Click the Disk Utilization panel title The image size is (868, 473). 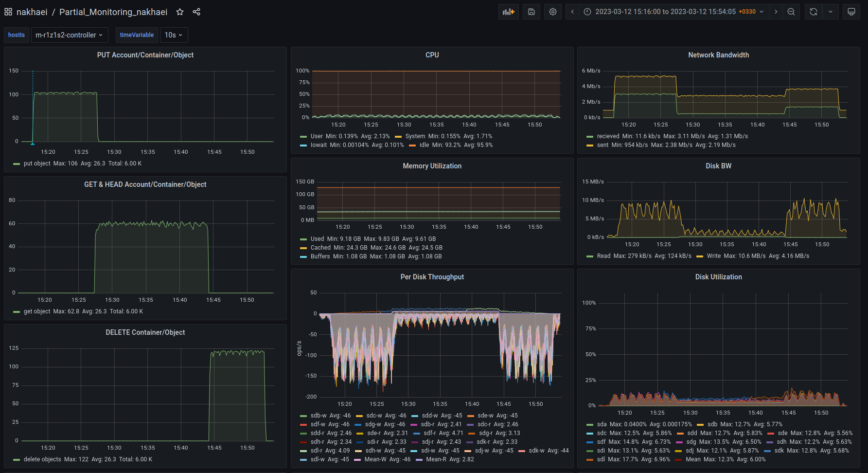[718, 277]
